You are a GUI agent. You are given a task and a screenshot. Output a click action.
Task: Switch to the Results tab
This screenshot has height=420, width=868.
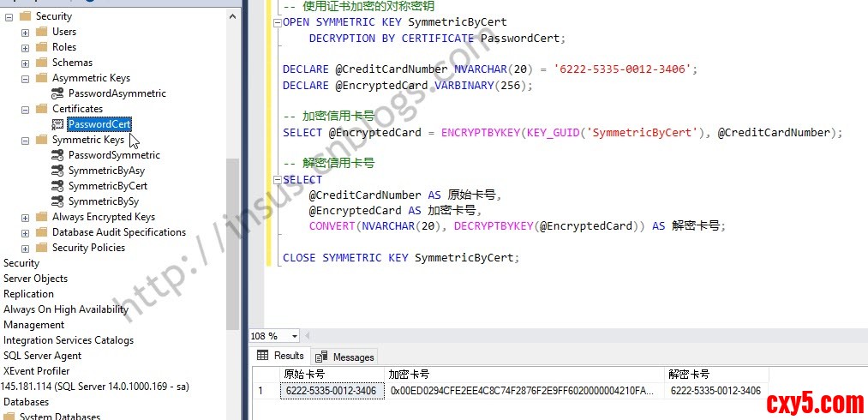tap(281, 356)
